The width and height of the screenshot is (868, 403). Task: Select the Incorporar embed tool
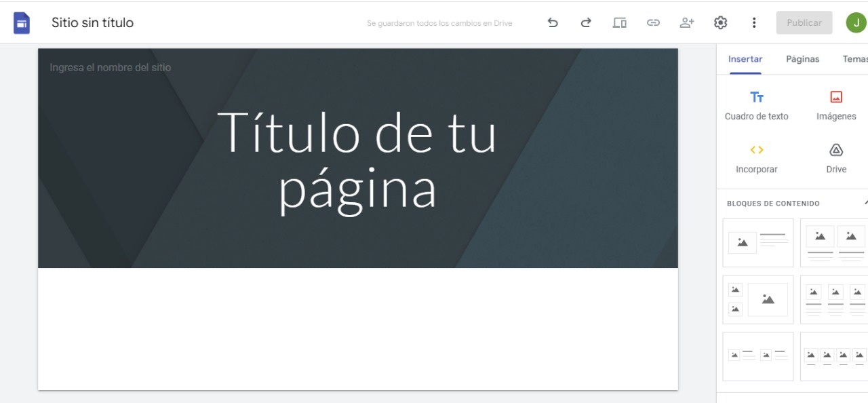click(756, 158)
